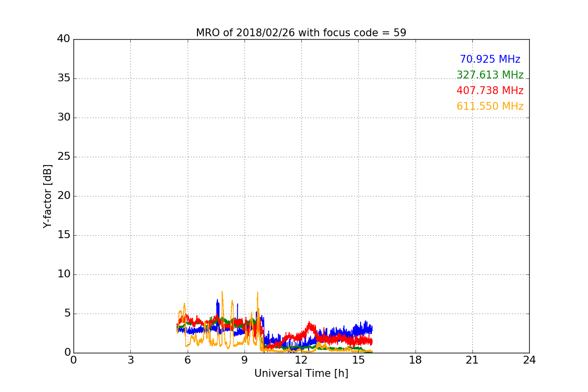
Task: Click the x-axis tick label 24
Action: (x=529, y=360)
